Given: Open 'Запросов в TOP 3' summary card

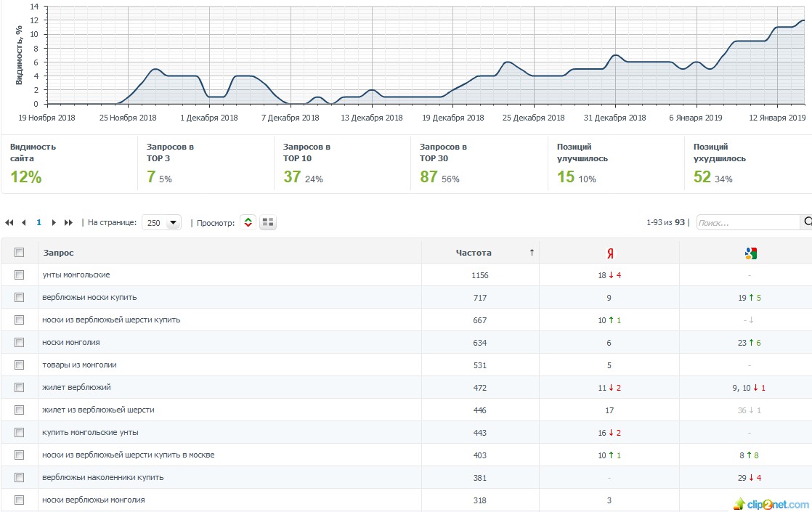Looking at the screenshot, I should 206,163.
